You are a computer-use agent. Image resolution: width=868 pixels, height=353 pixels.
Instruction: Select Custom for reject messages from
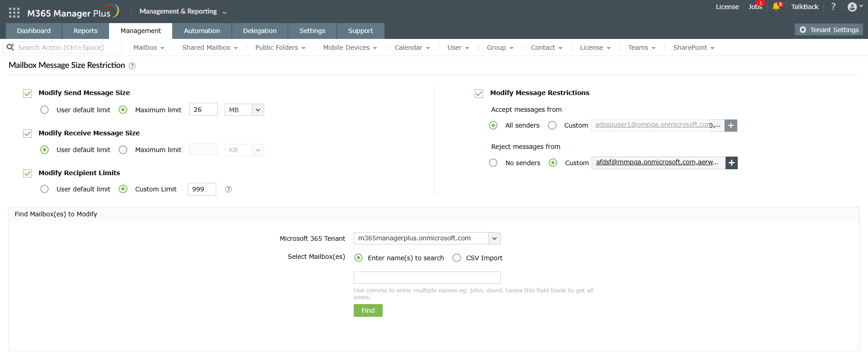[x=553, y=163]
